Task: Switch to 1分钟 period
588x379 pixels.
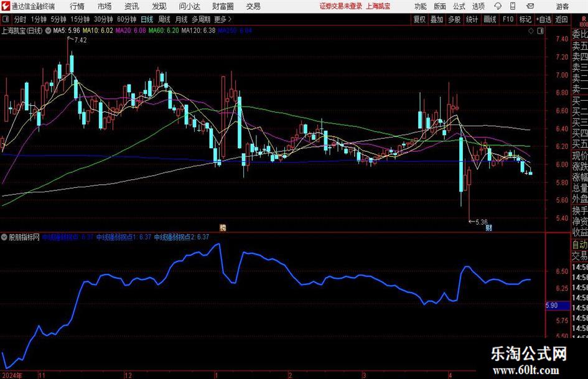Action: 39,19
